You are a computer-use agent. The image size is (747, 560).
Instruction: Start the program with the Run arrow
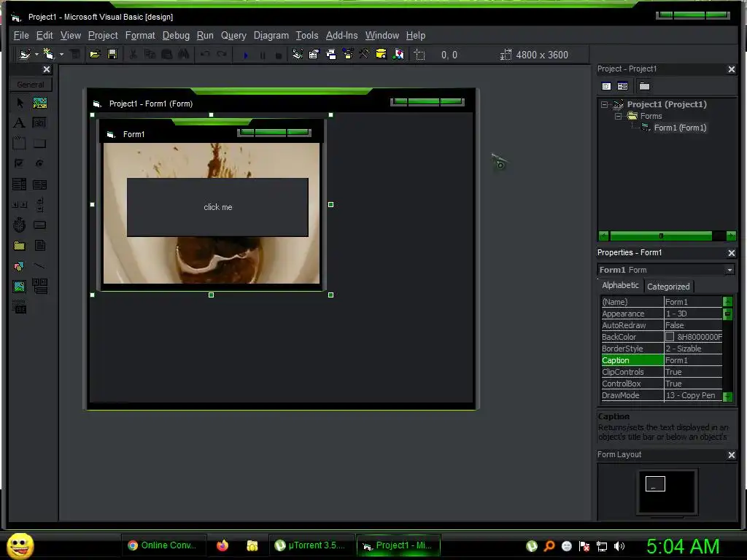click(245, 55)
